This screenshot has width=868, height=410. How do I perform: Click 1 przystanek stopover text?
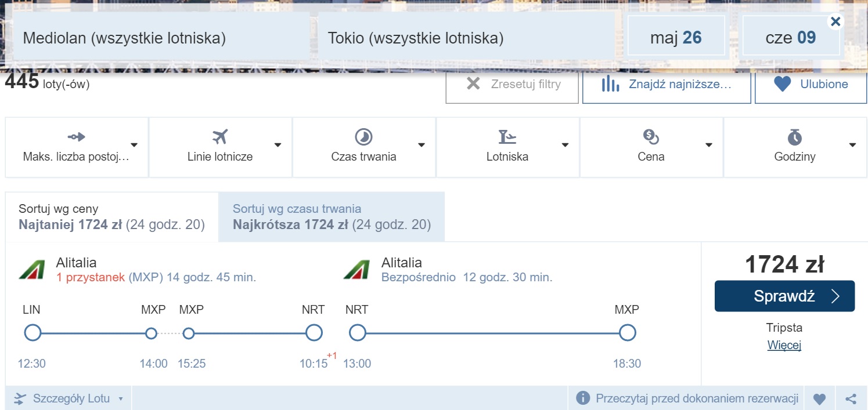[x=91, y=277]
